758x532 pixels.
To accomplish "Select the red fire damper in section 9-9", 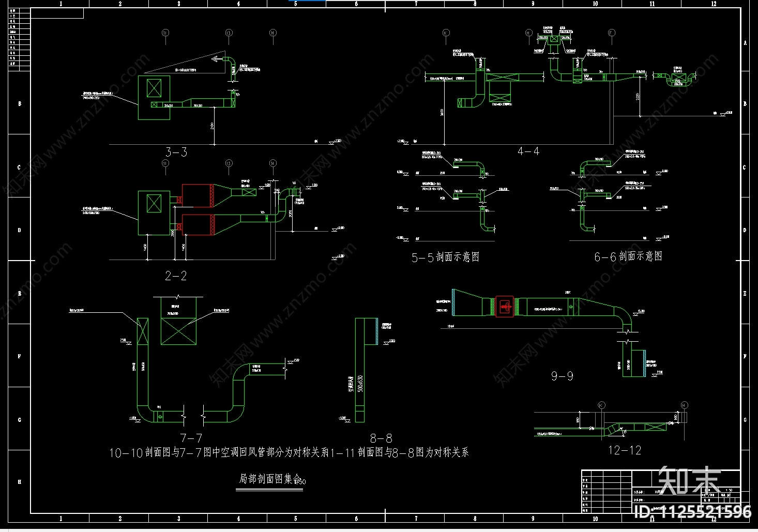I will click(505, 307).
